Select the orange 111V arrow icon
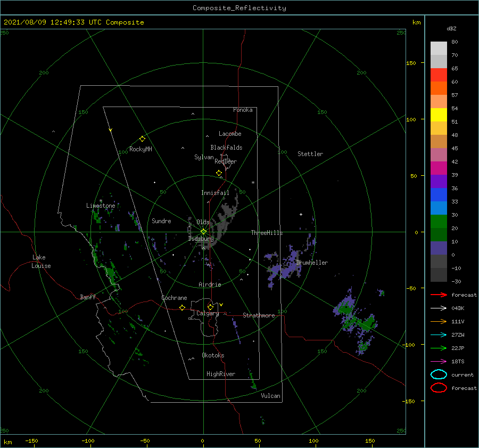 coord(439,321)
